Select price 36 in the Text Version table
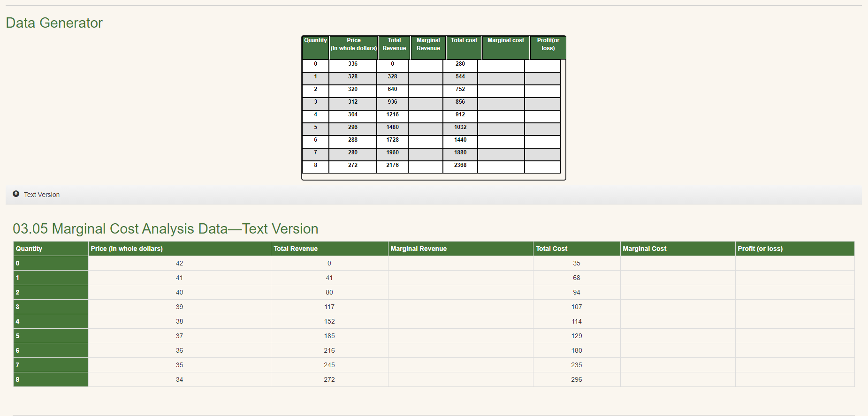The height and width of the screenshot is (416, 868). pos(180,350)
